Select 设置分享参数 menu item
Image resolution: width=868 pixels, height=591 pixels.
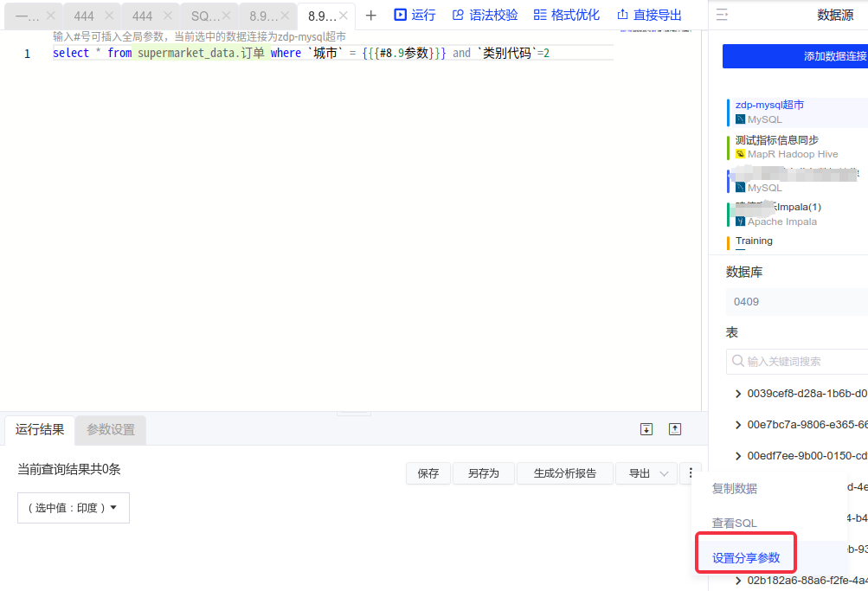(745, 558)
